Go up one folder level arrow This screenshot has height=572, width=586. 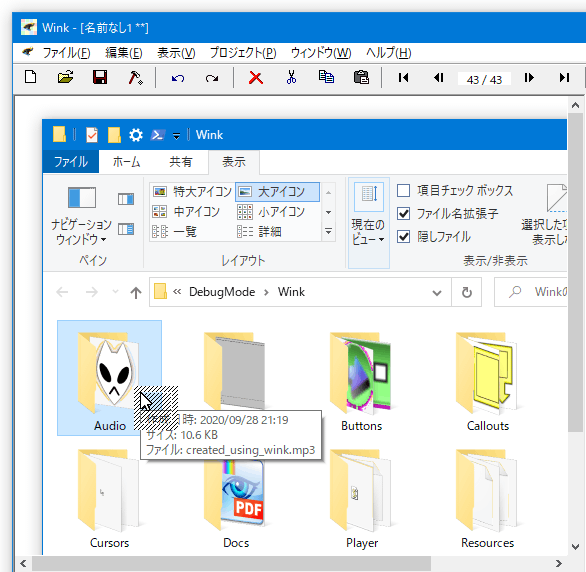coord(136,292)
